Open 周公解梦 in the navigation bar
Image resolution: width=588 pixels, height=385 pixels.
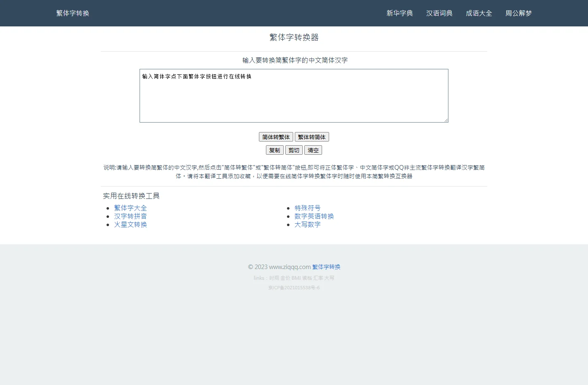click(519, 13)
